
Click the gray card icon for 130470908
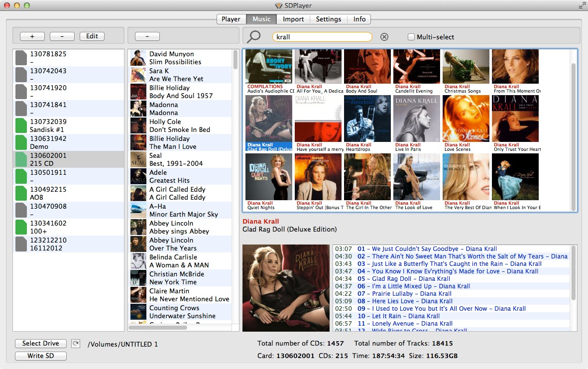coord(21,210)
